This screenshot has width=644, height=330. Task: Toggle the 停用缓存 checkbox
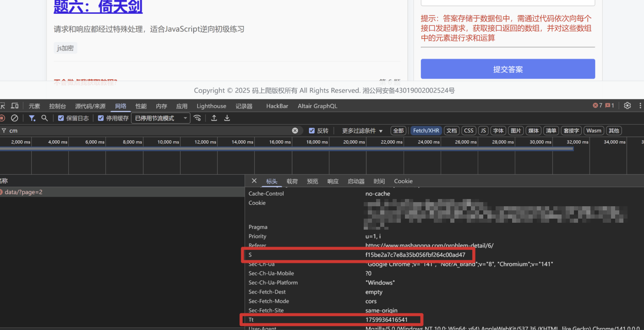(101, 118)
